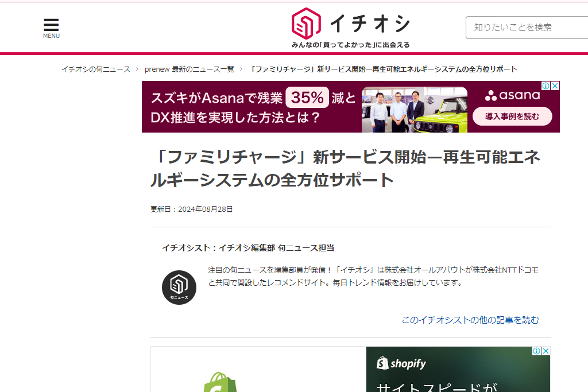Close the Asana banner ad
588x392 pixels.
pos(555,86)
